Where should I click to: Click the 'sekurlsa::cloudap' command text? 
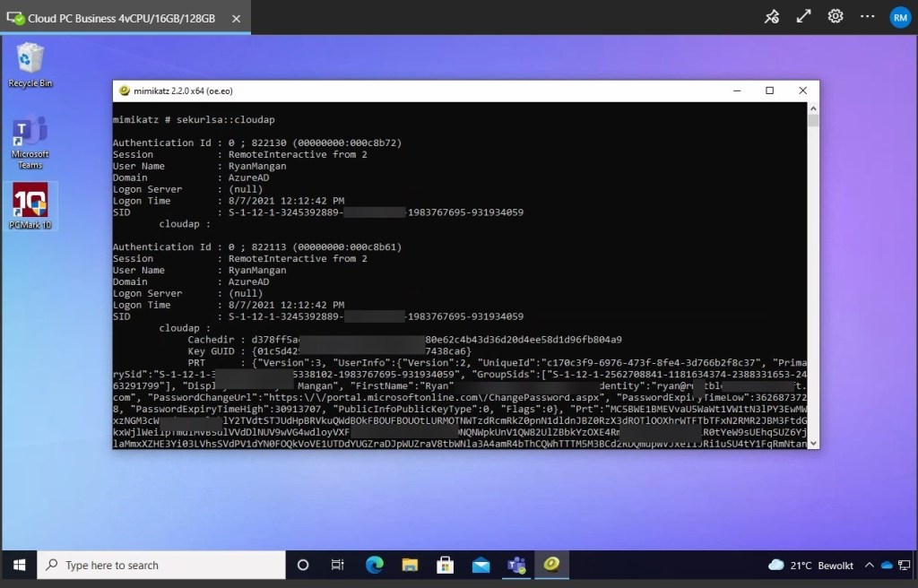(x=225, y=119)
